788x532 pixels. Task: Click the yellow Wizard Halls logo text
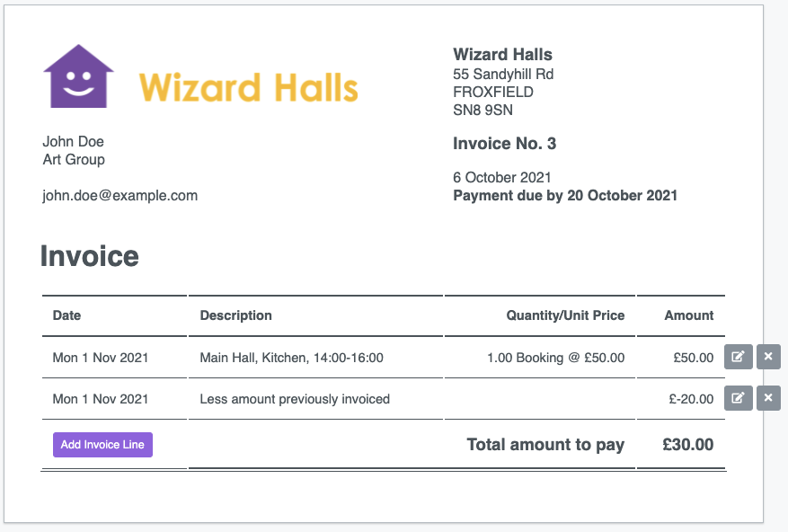[x=248, y=87]
